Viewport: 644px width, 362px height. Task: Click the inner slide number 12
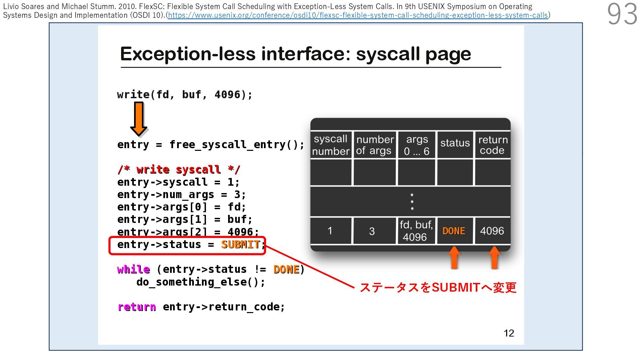point(508,333)
